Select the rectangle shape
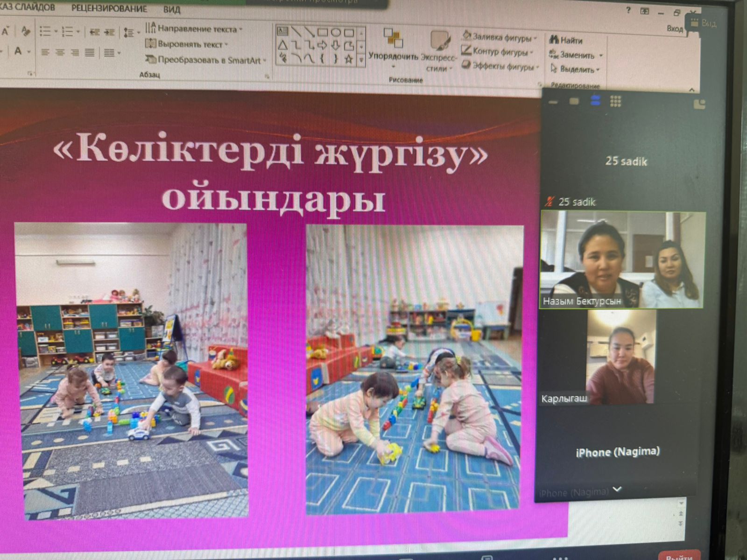The height and width of the screenshot is (560, 747). pos(322,32)
